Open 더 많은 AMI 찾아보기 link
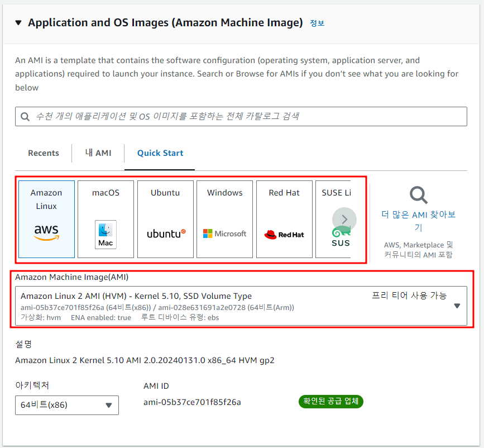 pyautogui.click(x=419, y=221)
